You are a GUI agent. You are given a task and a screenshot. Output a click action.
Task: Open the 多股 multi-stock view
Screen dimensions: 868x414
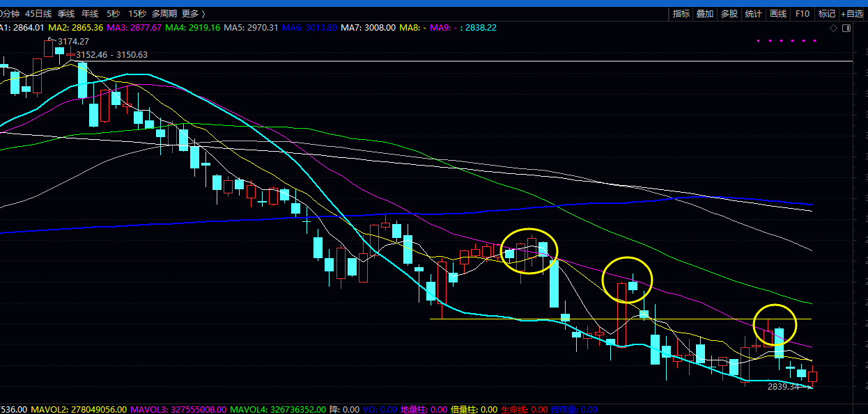coord(729,14)
